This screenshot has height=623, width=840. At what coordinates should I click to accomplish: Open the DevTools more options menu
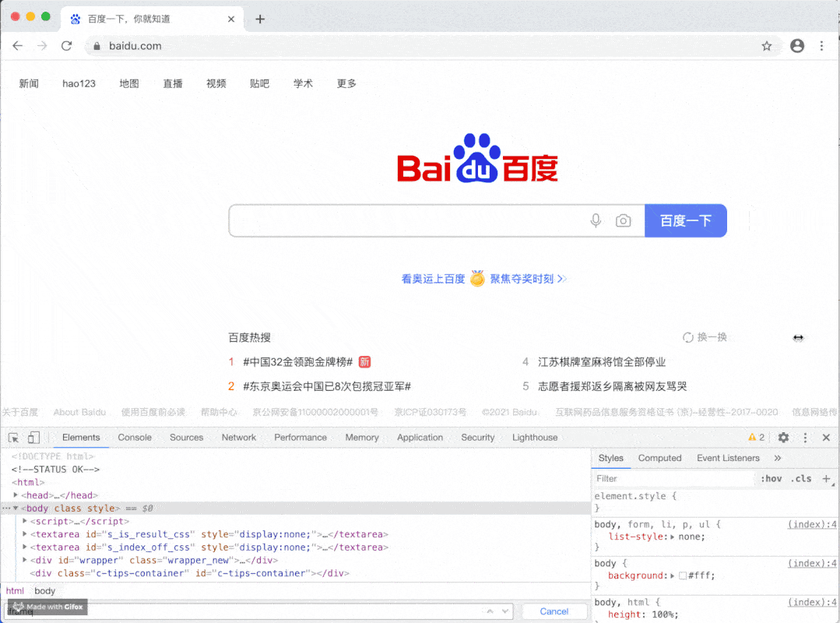point(805,438)
